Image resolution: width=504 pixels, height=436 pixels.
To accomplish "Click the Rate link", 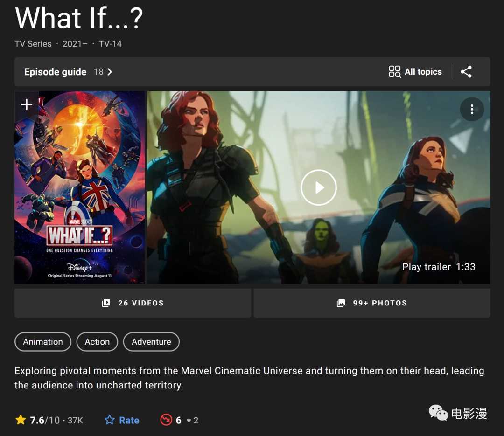I will point(129,420).
